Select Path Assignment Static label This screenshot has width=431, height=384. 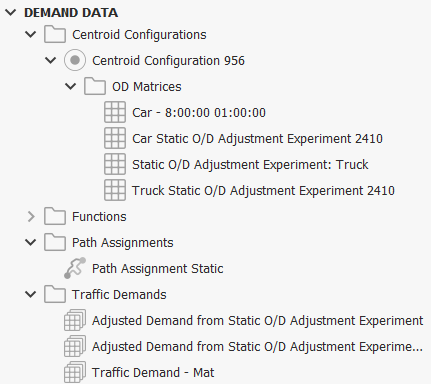[158, 268]
